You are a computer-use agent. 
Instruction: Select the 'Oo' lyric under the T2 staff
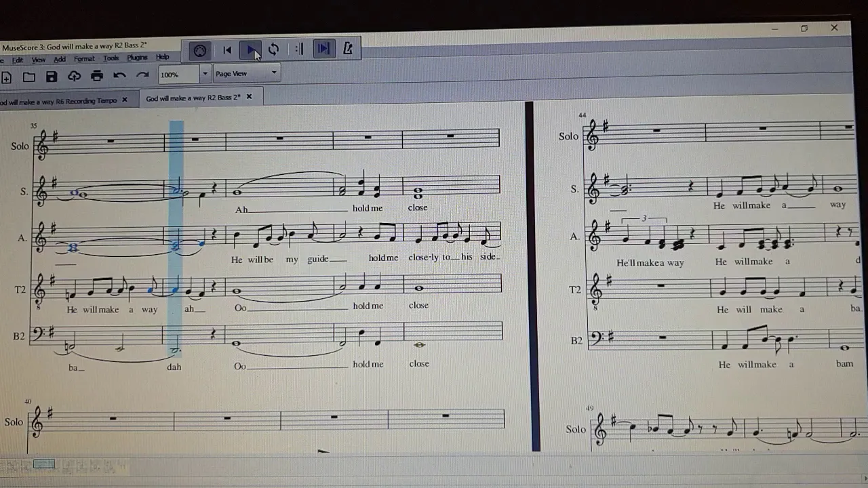(x=240, y=307)
